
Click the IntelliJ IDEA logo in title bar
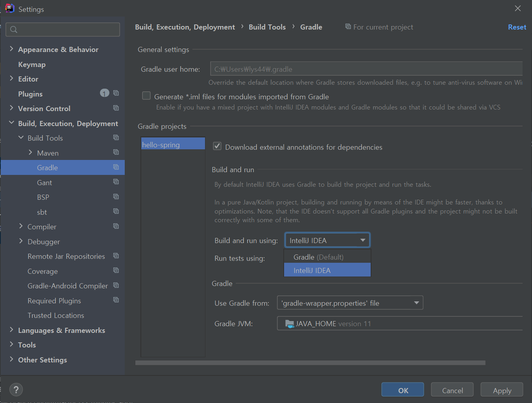click(x=9, y=8)
